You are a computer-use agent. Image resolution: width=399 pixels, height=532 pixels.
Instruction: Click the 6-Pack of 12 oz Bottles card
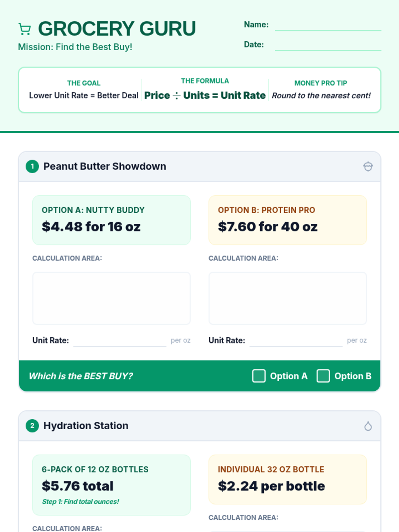(111, 485)
